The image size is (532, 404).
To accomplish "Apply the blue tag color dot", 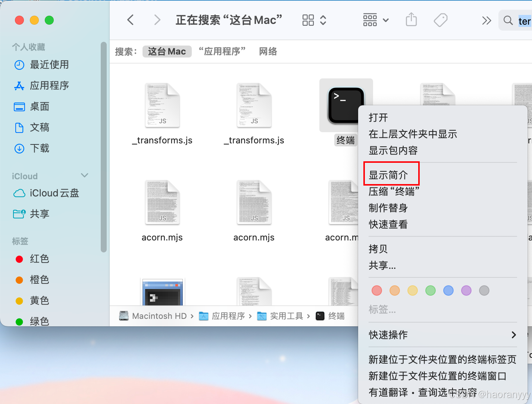I will click(x=448, y=290).
